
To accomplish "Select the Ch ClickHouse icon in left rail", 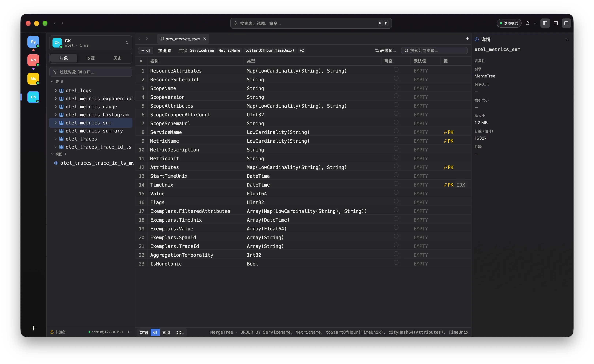I will [x=33, y=97].
